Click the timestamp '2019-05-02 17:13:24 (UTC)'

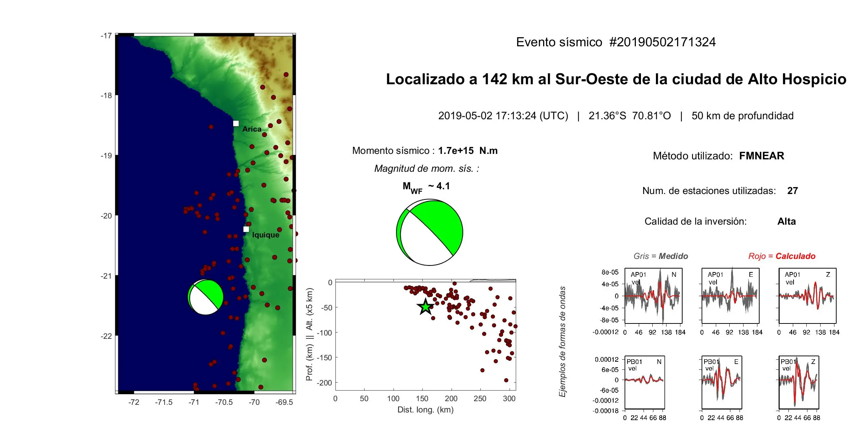(x=503, y=116)
